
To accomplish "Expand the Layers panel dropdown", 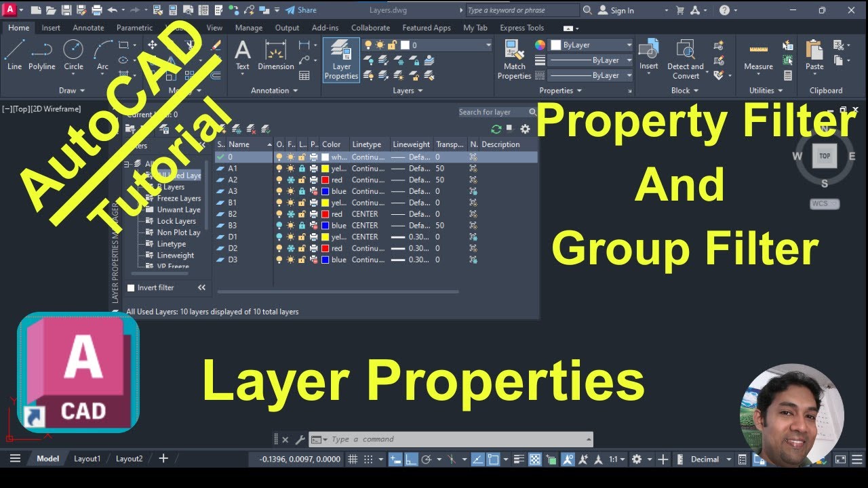I will 408,90.
